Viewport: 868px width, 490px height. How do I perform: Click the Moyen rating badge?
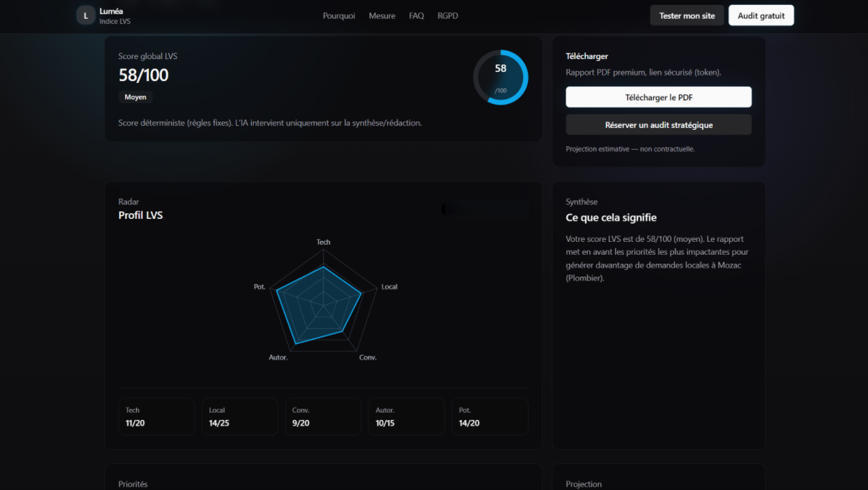point(135,97)
